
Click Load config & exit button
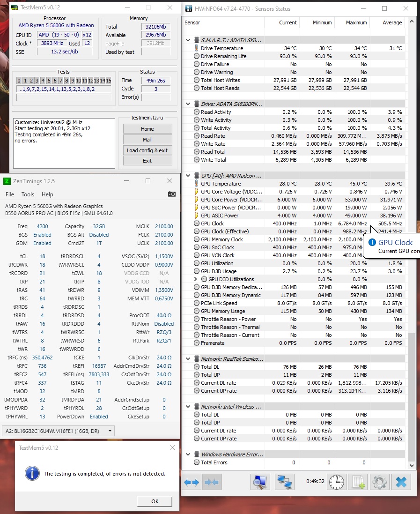(x=147, y=150)
